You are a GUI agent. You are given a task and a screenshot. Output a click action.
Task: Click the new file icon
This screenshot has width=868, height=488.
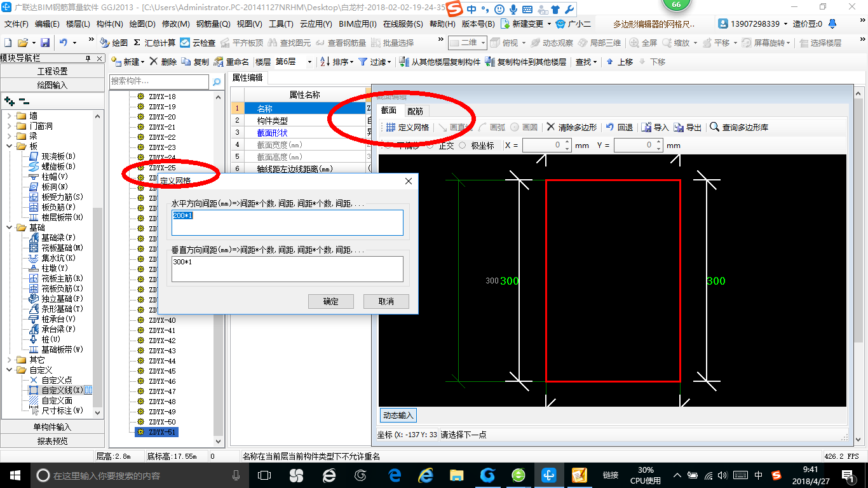[8, 43]
